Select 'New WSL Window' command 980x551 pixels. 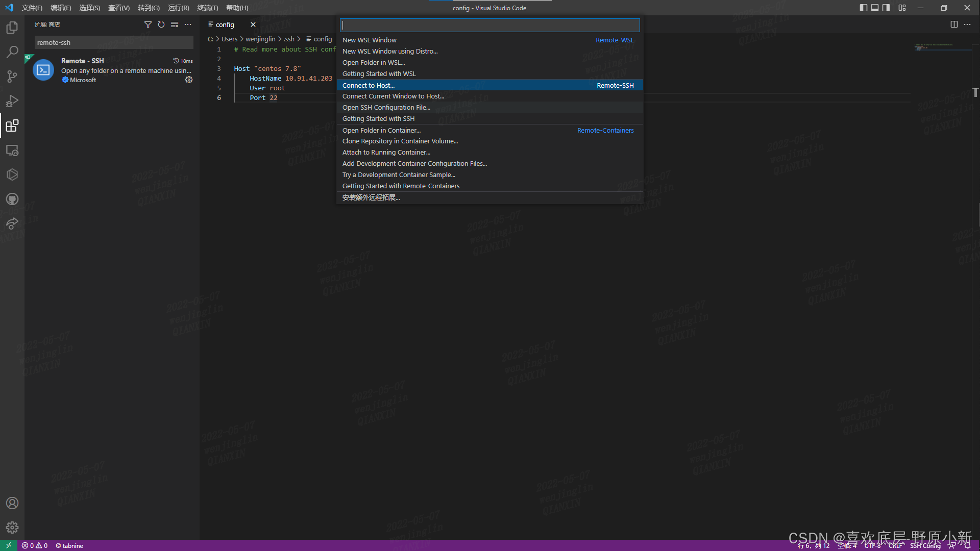point(489,40)
